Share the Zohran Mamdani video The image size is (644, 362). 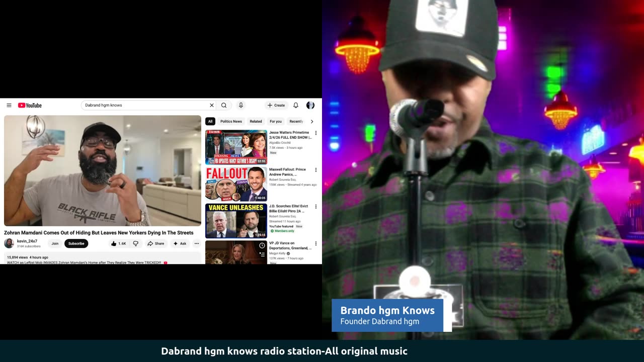156,243
